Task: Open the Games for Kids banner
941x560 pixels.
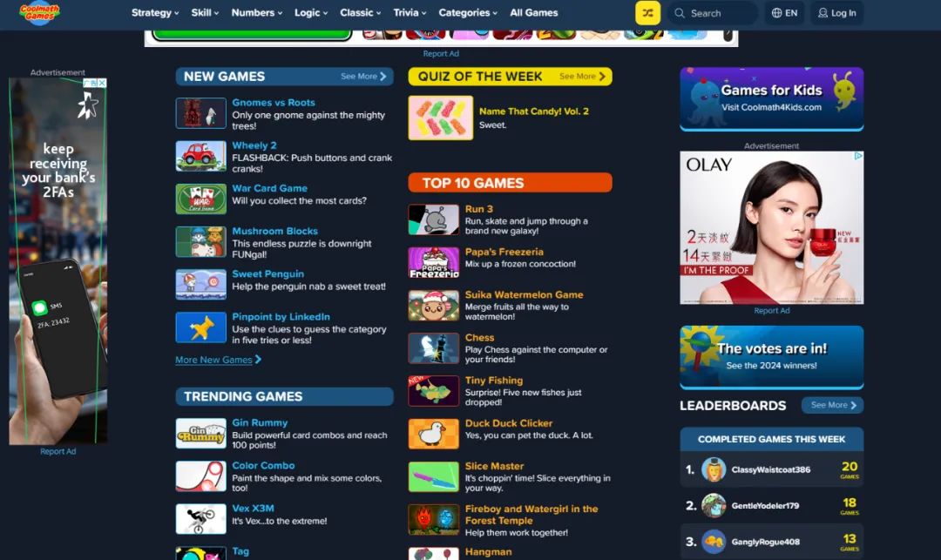Action: (x=772, y=99)
